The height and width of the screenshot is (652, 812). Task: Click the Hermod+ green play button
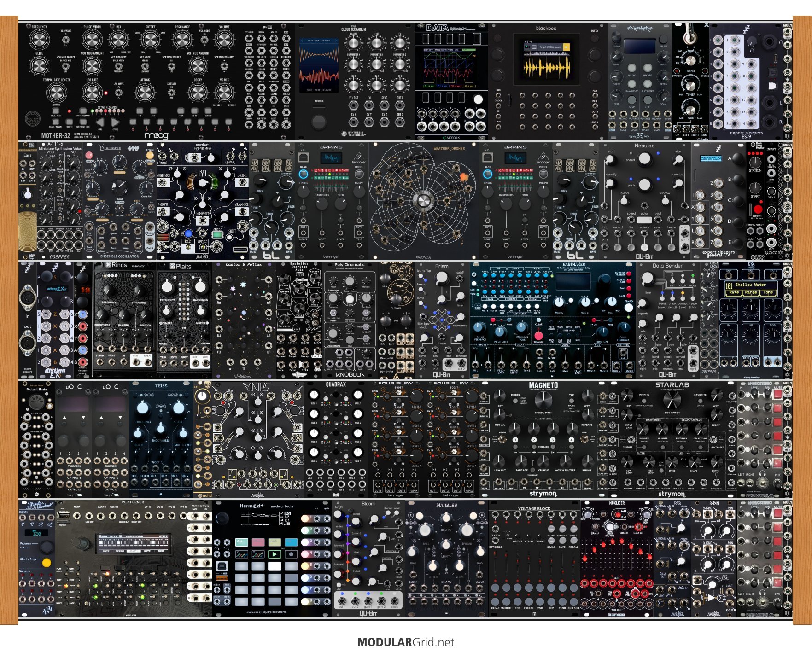point(274,554)
